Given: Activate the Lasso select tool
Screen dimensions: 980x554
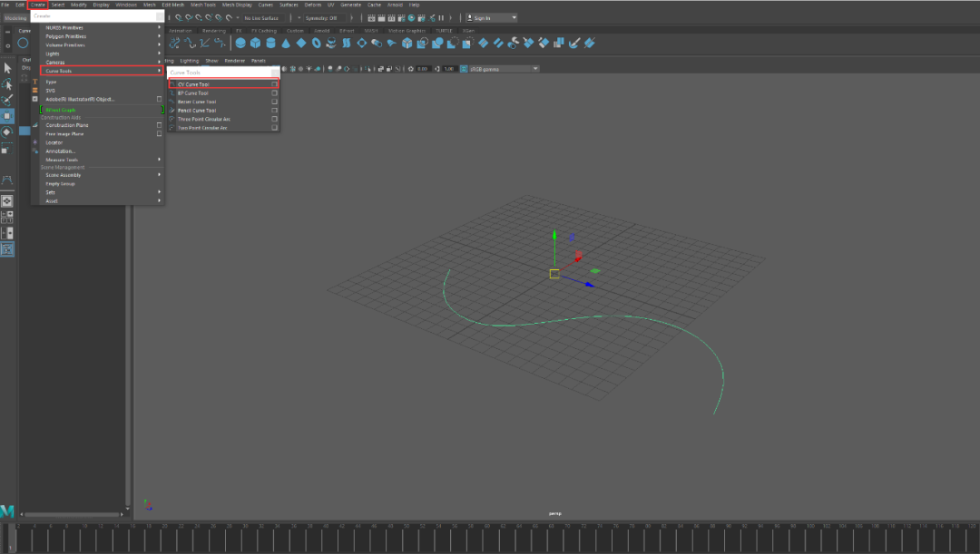Looking at the screenshot, I should 7,84.
